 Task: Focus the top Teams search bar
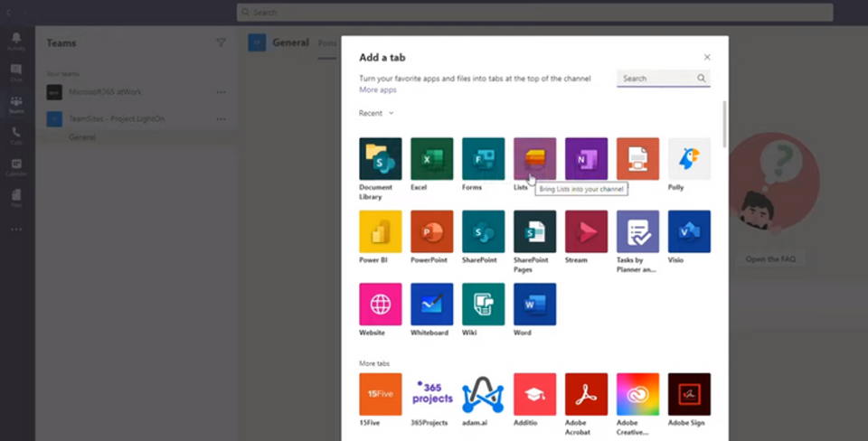pos(534,12)
